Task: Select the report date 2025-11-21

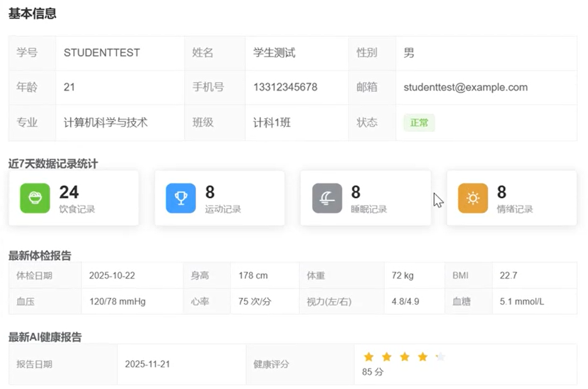Action: (148, 364)
